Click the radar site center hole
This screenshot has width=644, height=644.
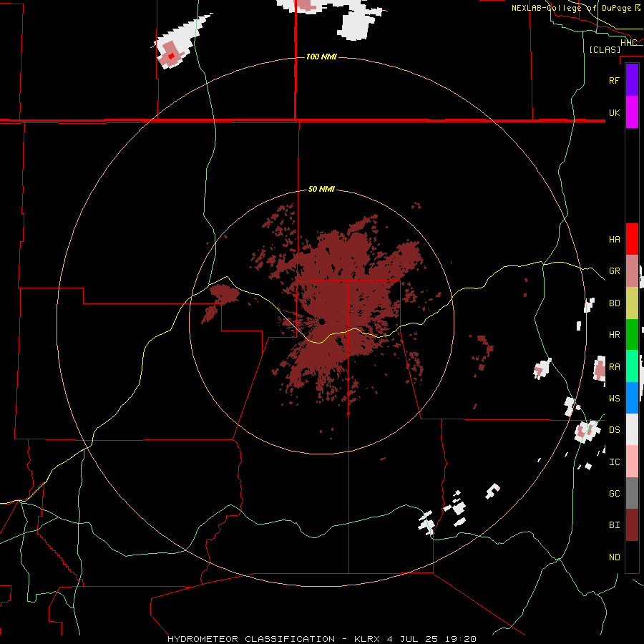pos(321,321)
